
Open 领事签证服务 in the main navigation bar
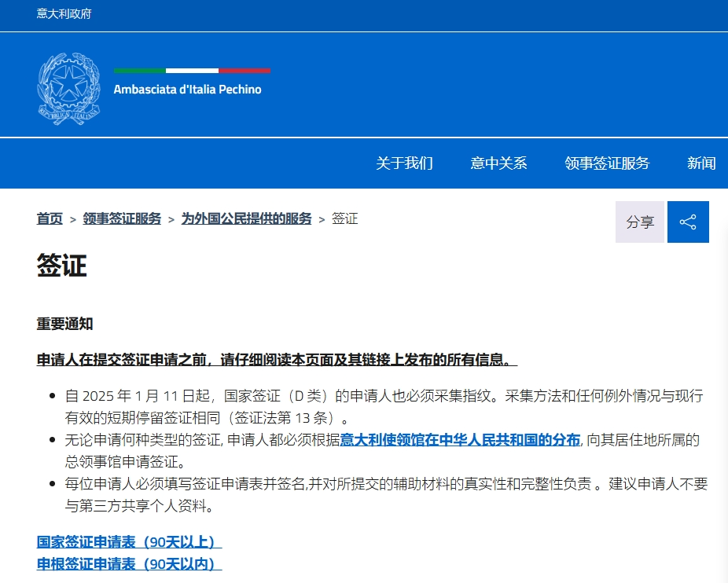pyautogui.click(x=607, y=163)
